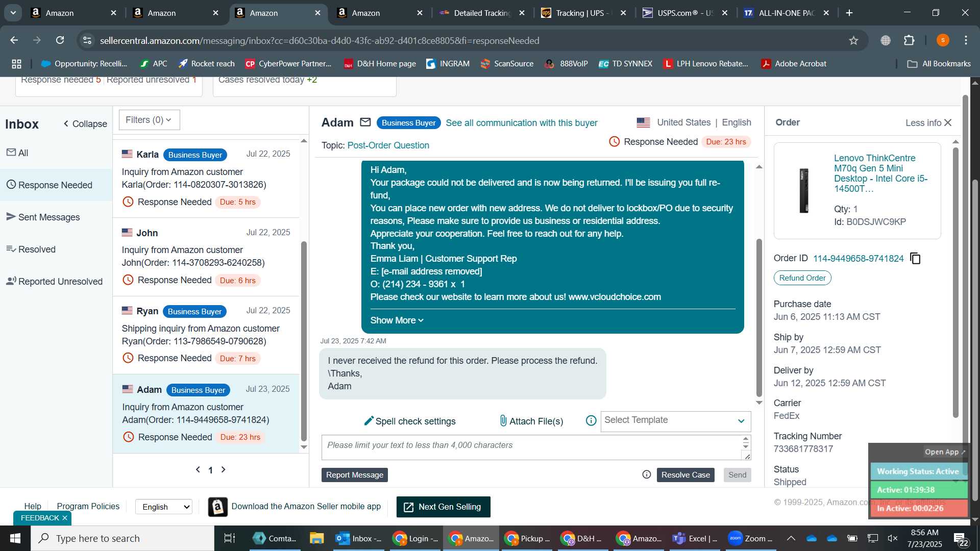Collapse the Inbox sidebar
Screen dimensions: 980x551
point(85,124)
